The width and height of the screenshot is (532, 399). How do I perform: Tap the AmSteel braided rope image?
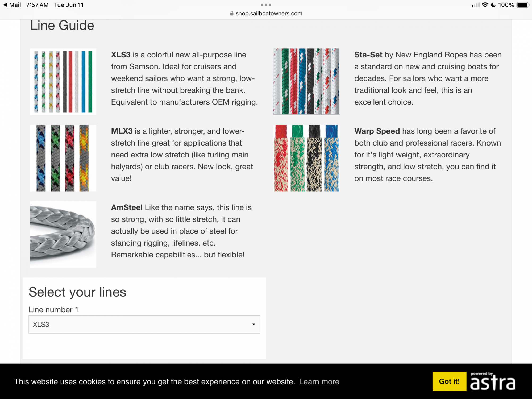pos(63,234)
